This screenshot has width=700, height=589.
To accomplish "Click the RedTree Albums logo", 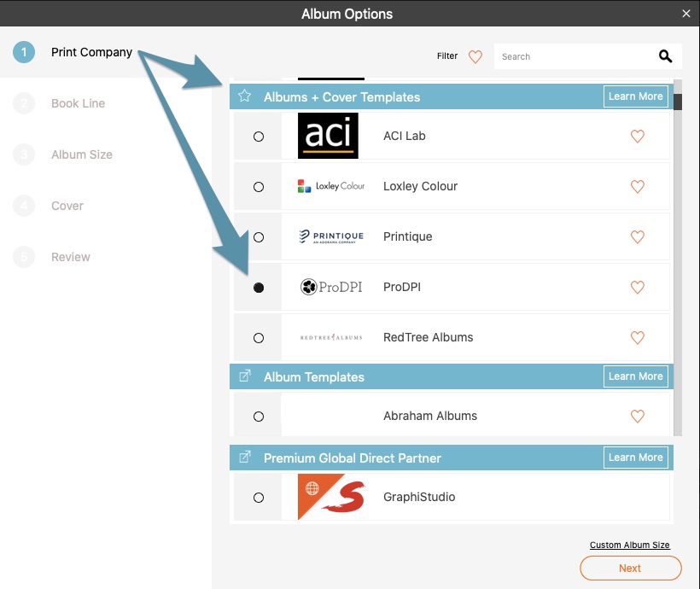I will (x=331, y=337).
